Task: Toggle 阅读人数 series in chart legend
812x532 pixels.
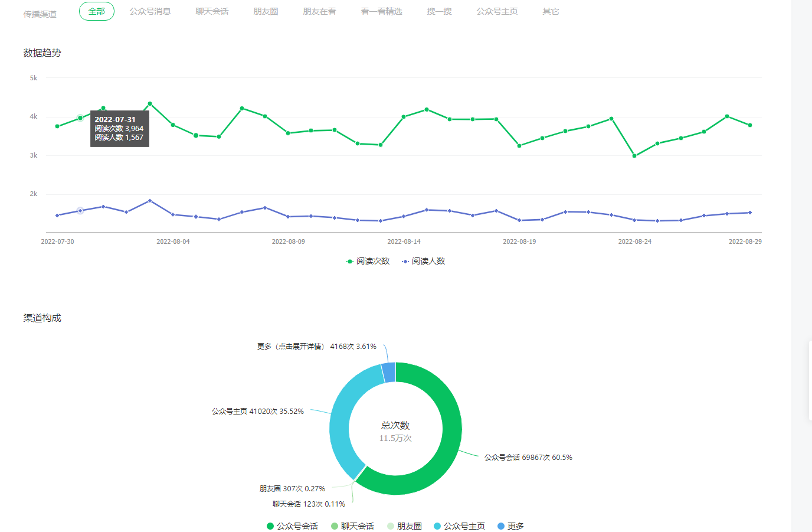Action: (424, 261)
